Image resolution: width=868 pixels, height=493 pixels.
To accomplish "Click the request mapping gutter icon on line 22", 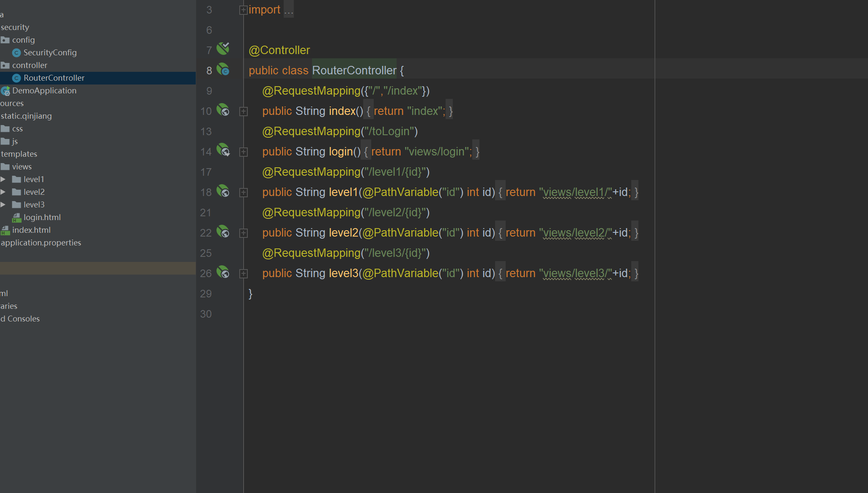I will pos(223,232).
